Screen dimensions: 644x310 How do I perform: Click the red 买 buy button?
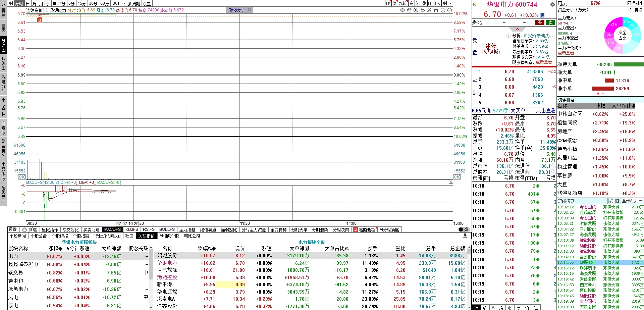(x=540, y=22)
